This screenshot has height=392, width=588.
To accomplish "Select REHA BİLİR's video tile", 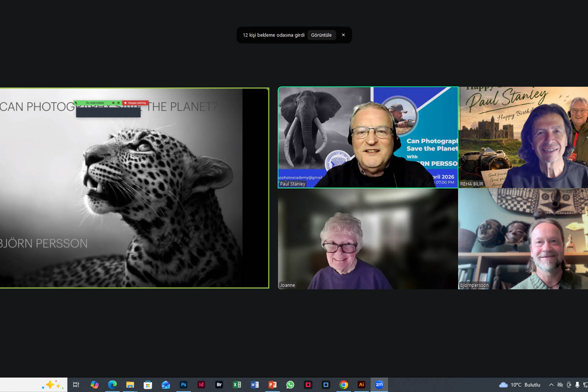I will point(523,137).
